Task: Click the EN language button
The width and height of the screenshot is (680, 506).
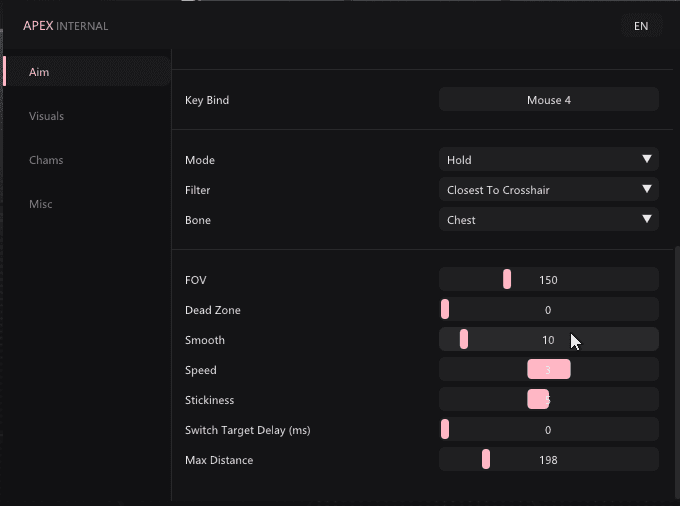Action: [x=641, y=26]
